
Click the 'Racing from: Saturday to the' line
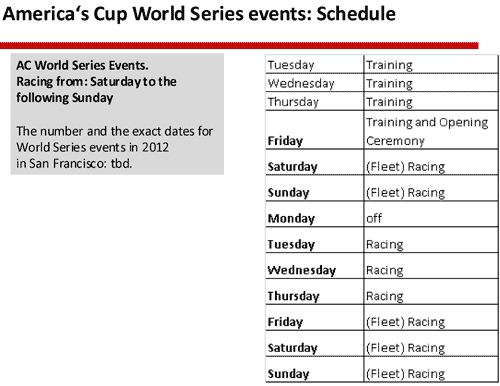click(x=96, y=82)
